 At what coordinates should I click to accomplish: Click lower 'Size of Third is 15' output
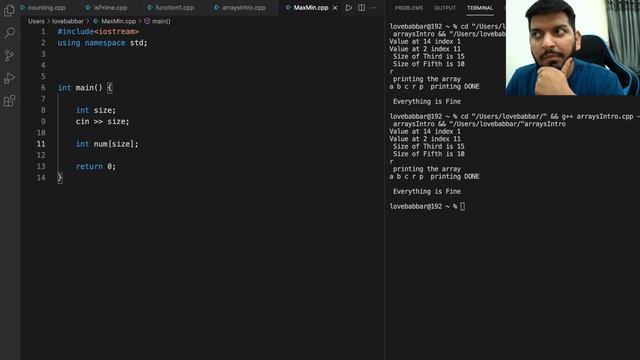[429, 147]
